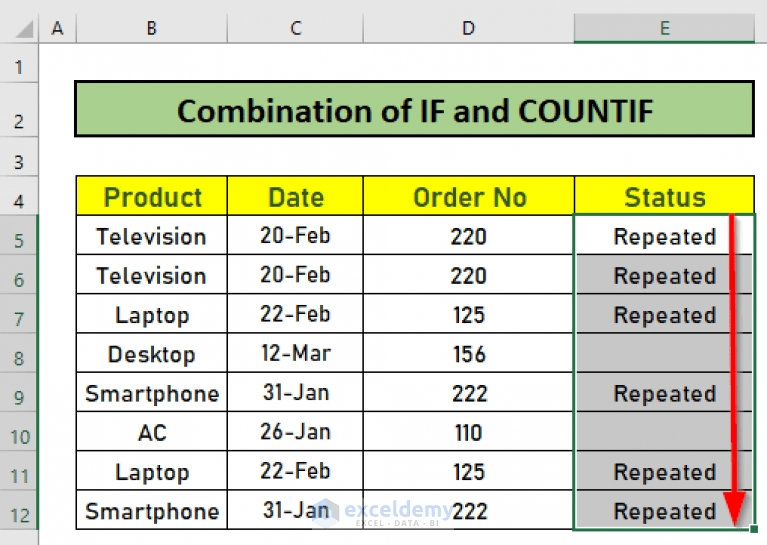Select row 8 header
This screenshot has height=545, width=767.
click(x=19, y=353)
